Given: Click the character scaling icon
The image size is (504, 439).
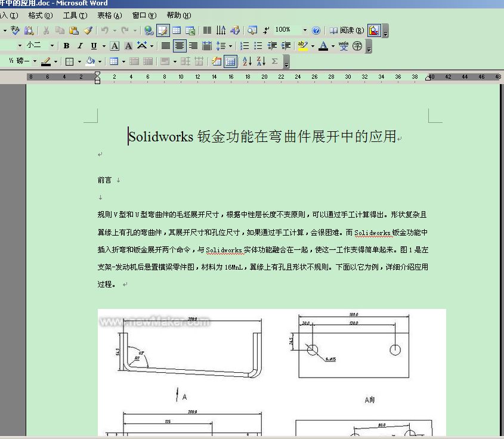Looking at the screenshot, I should click(142, 46).
